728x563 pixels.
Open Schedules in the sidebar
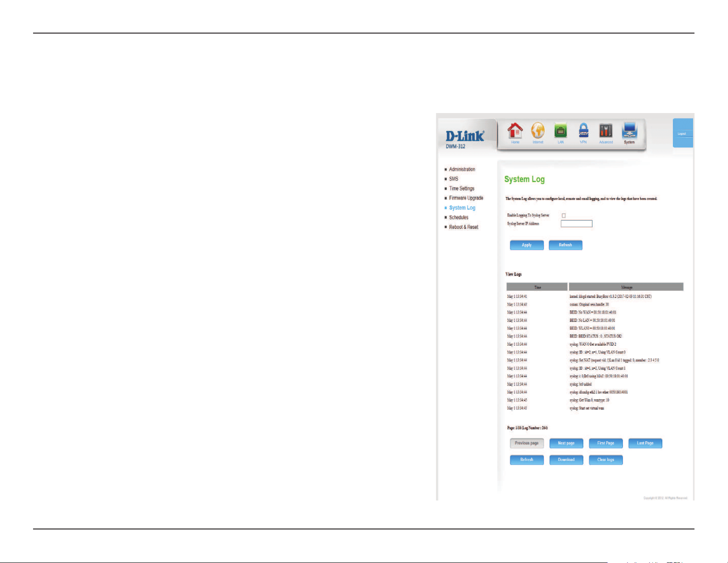459,217
